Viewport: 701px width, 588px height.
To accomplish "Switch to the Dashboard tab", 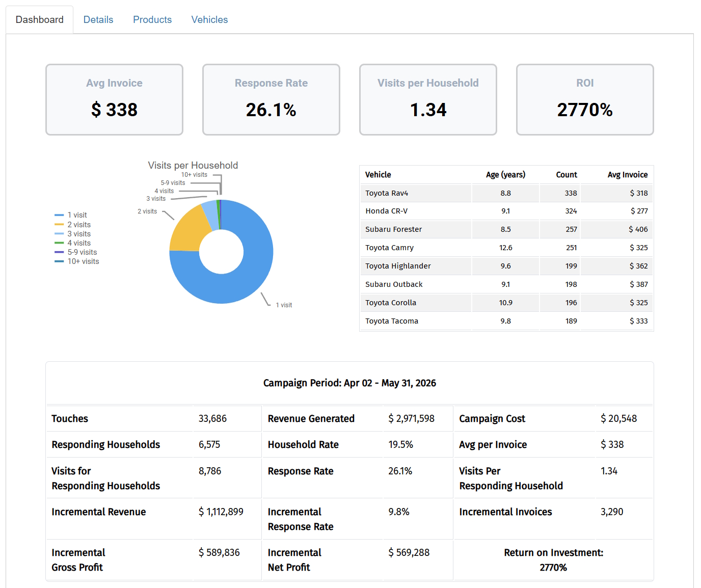I will pyautogui.click(x=40, y=20).
